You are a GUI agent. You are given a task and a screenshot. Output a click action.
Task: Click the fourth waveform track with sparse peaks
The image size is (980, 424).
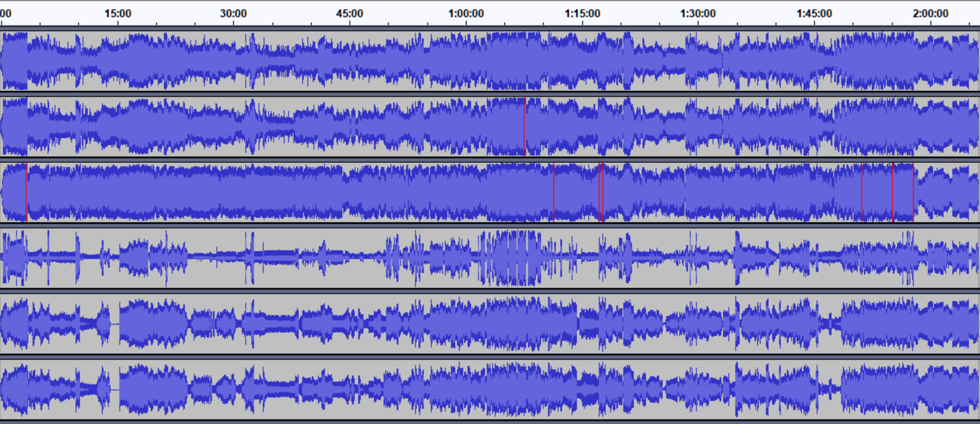point(490,258)
